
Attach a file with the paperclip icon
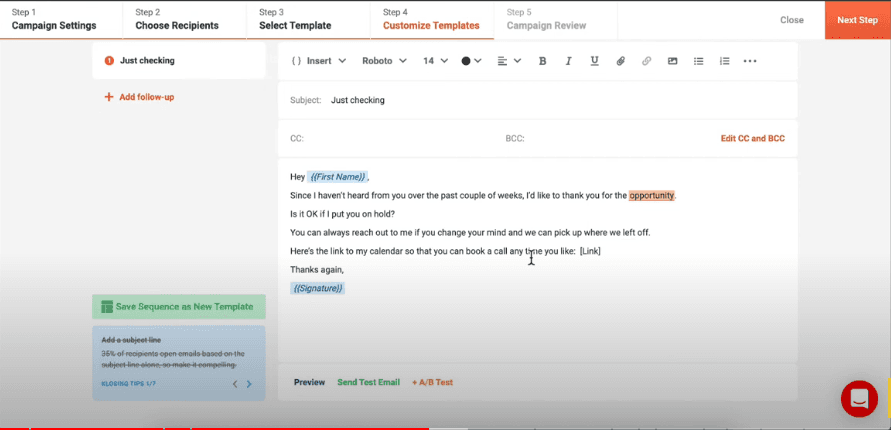point(621,61)
